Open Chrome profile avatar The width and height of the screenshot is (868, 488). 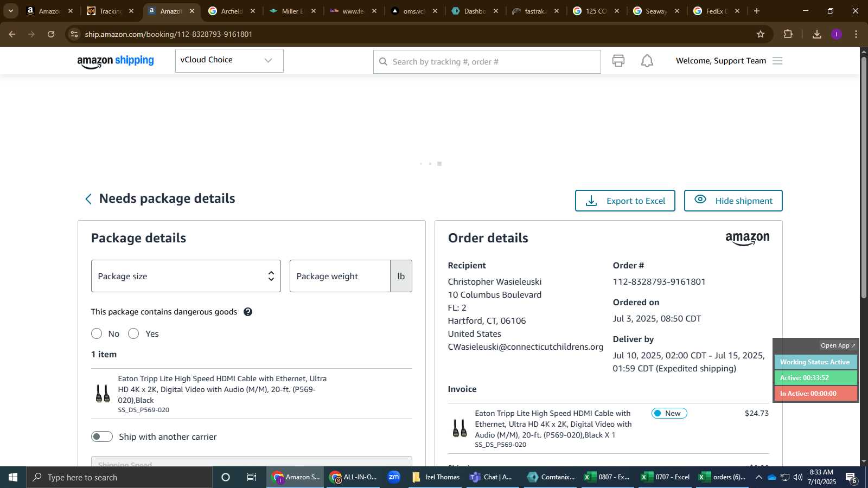[x=837, y=34]
